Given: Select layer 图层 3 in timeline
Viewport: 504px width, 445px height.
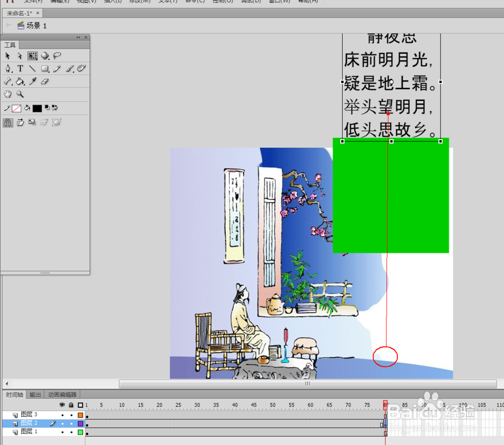Looking at the screenshot, I should click(x=29, y=415).
